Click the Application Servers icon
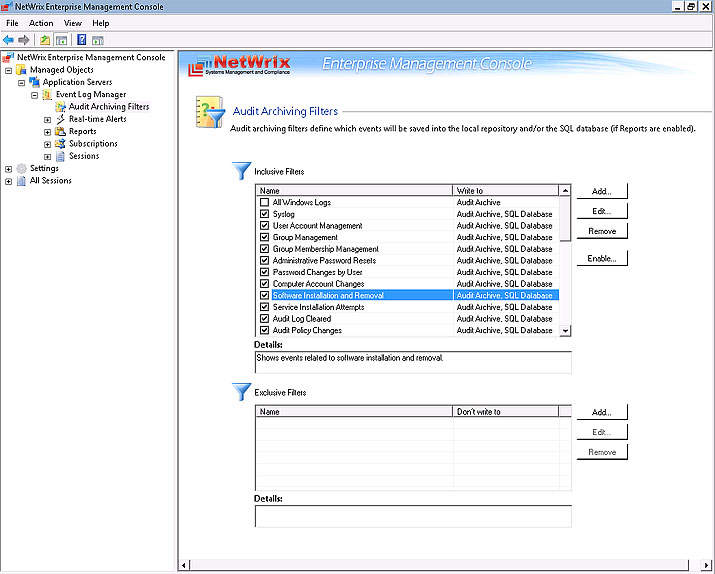Screen dimensions: 715x574 click(34, 82)
